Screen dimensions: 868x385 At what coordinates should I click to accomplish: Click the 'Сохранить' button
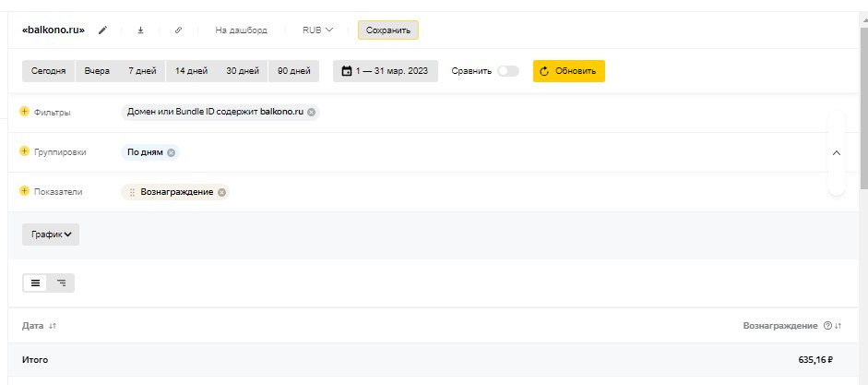387,30
